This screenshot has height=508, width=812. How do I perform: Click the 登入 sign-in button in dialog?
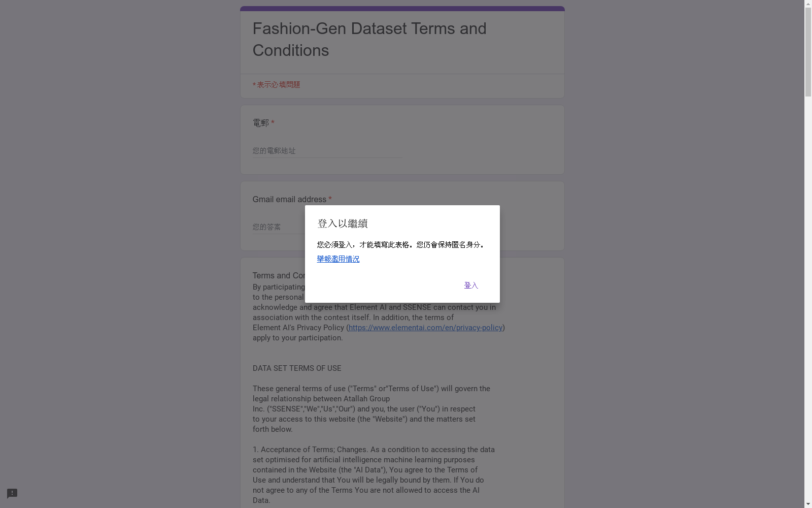(x=471, y=285)
